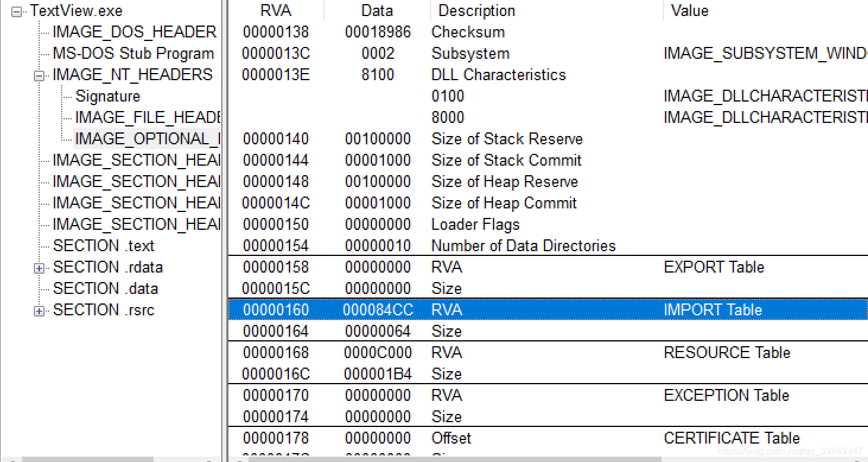Select Size of Stack Commit row

pyautogui.click(x=548, y=160)
